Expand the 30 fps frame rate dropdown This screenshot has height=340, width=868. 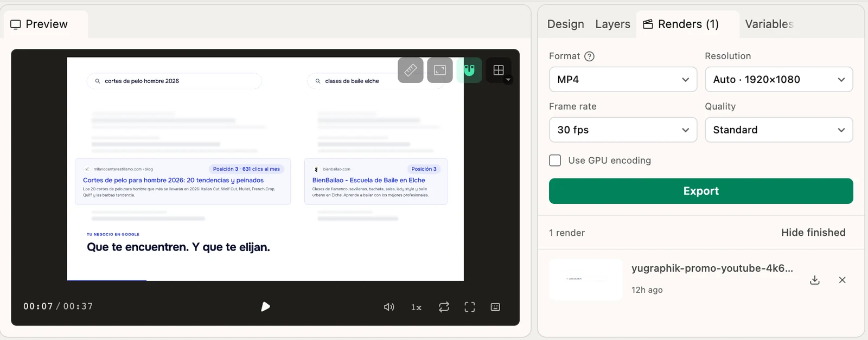point(623,130)
